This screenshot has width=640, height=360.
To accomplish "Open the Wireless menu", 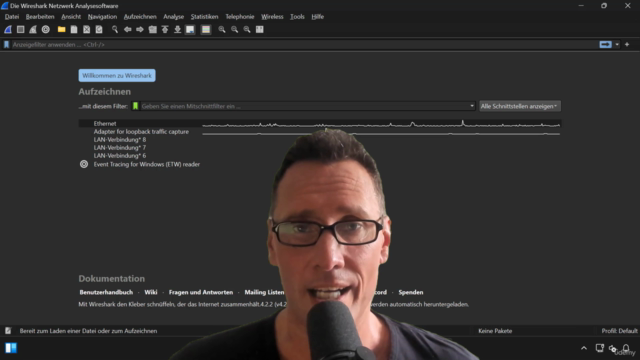I will point(272,17).
